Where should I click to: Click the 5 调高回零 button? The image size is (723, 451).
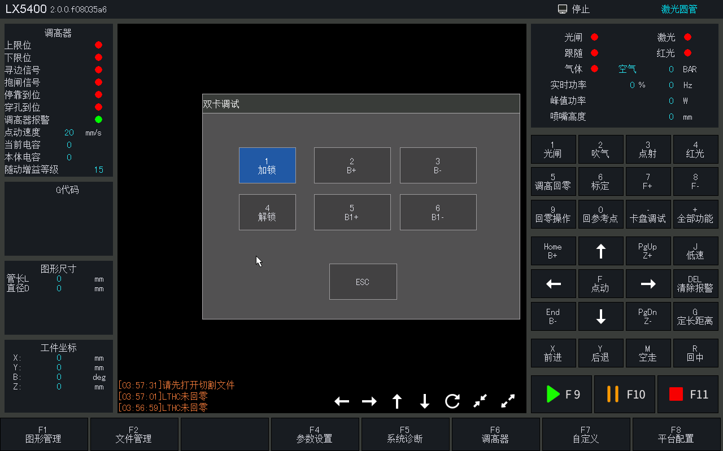coord(553,182)
